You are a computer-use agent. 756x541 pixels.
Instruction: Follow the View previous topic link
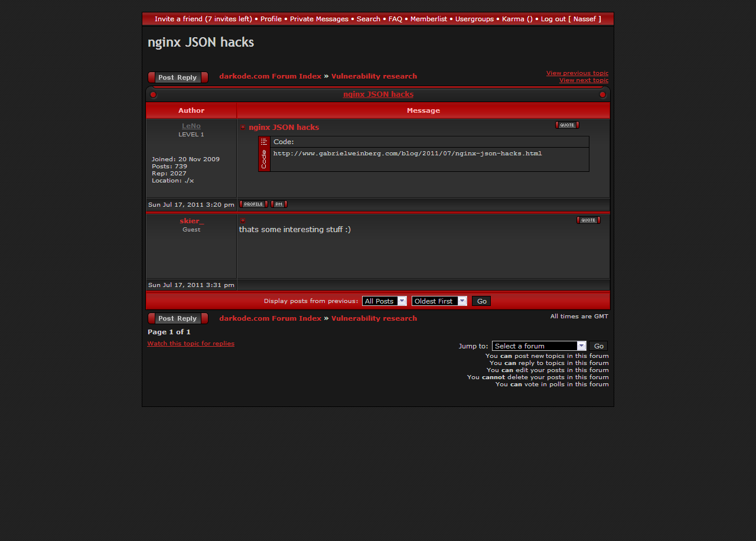576,73
